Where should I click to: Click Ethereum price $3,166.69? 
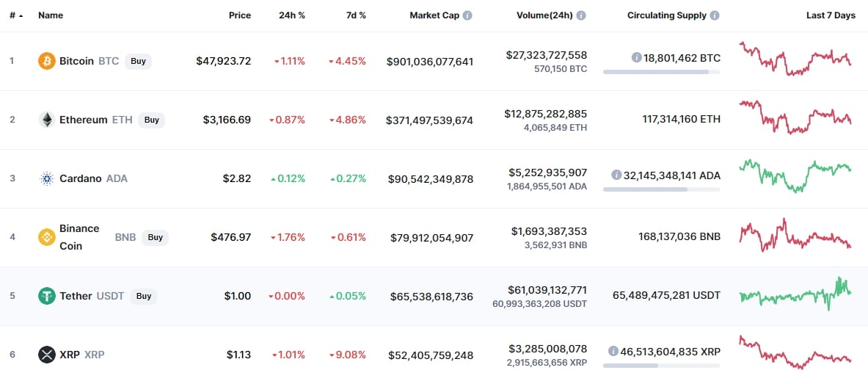[x=227, y=120]
